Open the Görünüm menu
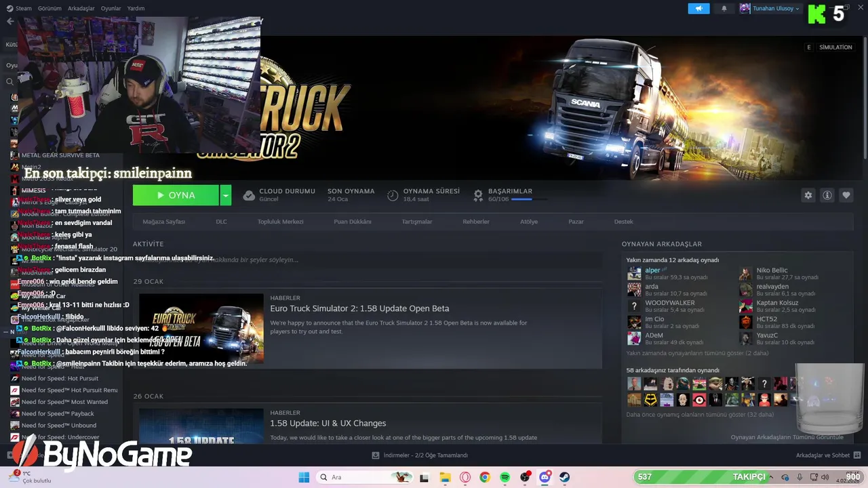 (x=50, y=9)
